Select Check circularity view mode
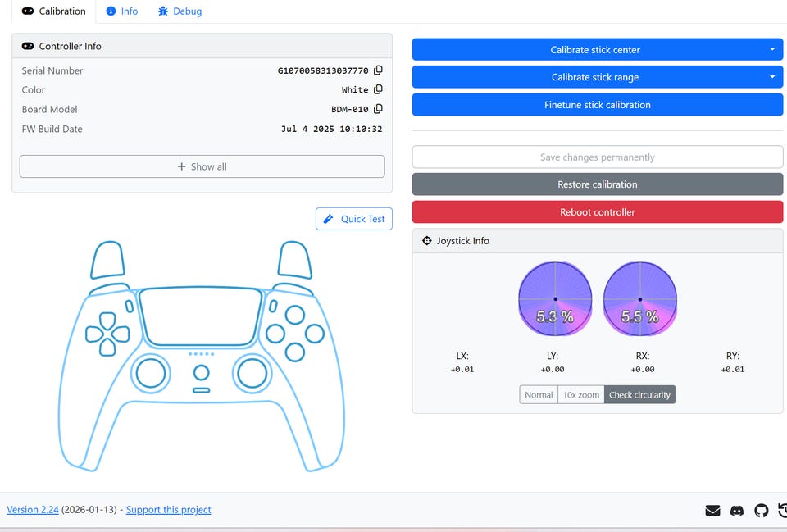 [x=640, y=395]
